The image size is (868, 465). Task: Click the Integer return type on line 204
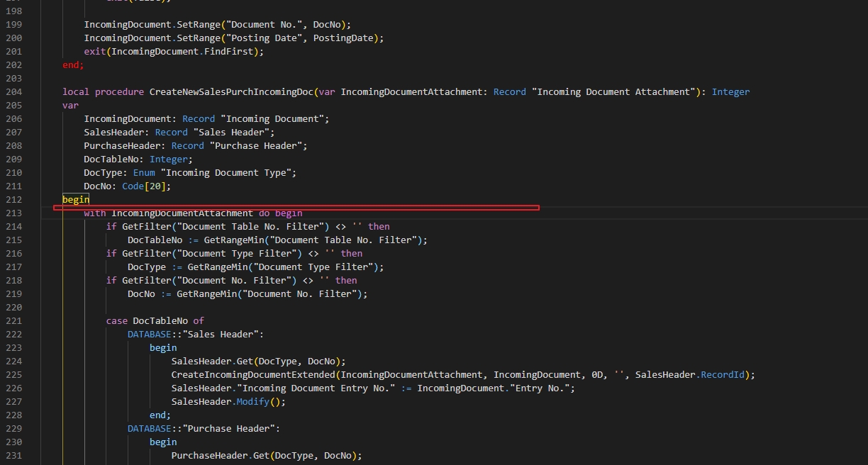tap(730, 91)
